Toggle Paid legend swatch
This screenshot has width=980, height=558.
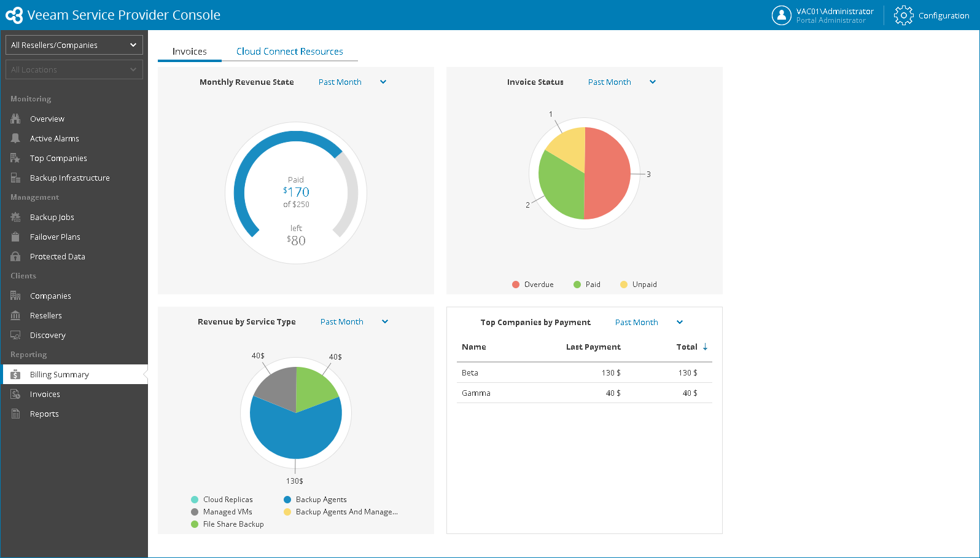[x=577, y=285]
